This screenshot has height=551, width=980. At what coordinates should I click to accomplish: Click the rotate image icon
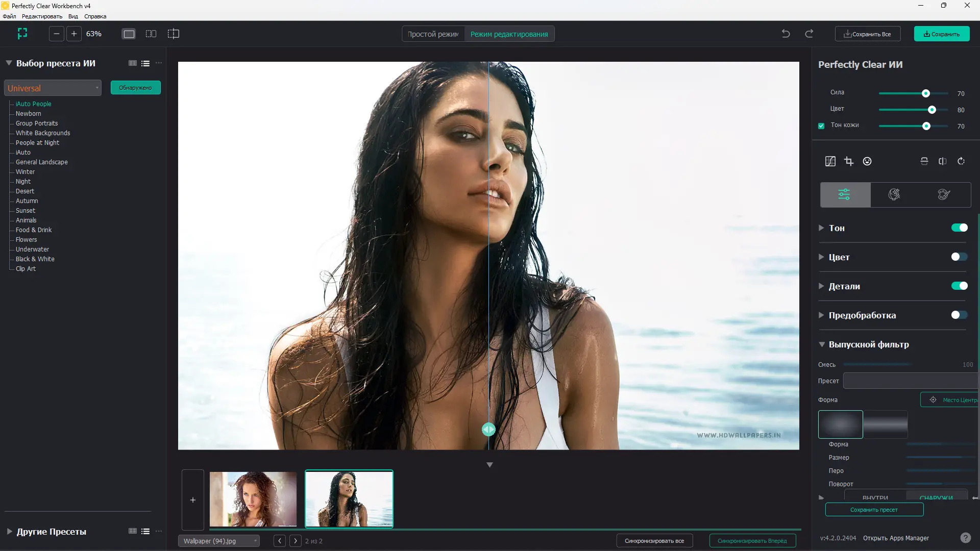pos(961,161)
